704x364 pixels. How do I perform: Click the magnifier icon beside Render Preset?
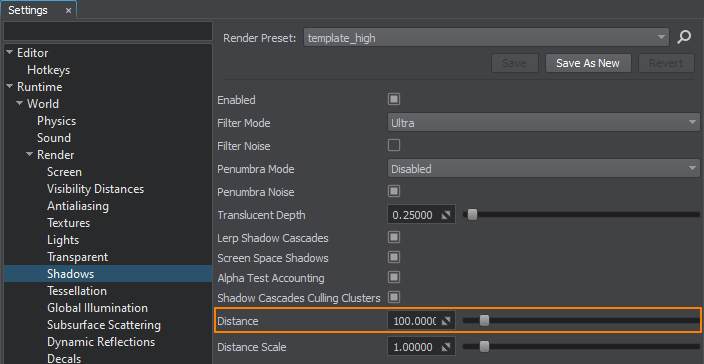684,37
